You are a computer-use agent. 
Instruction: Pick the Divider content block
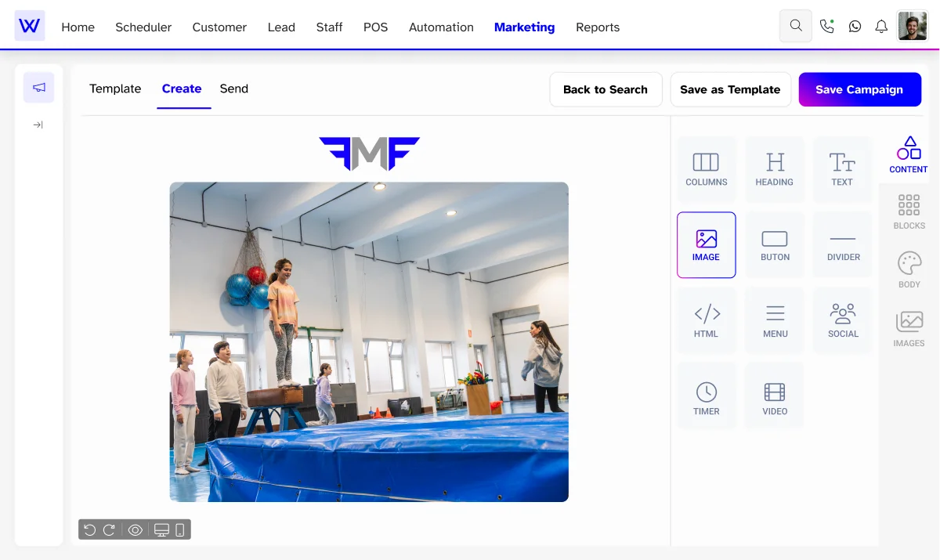(x=843, y=245)
